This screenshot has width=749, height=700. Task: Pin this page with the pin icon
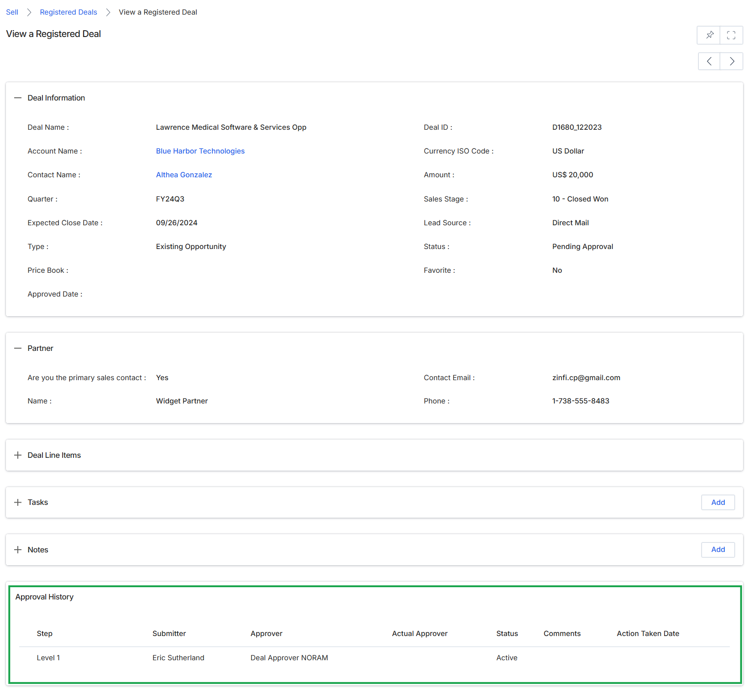(709, 35)
